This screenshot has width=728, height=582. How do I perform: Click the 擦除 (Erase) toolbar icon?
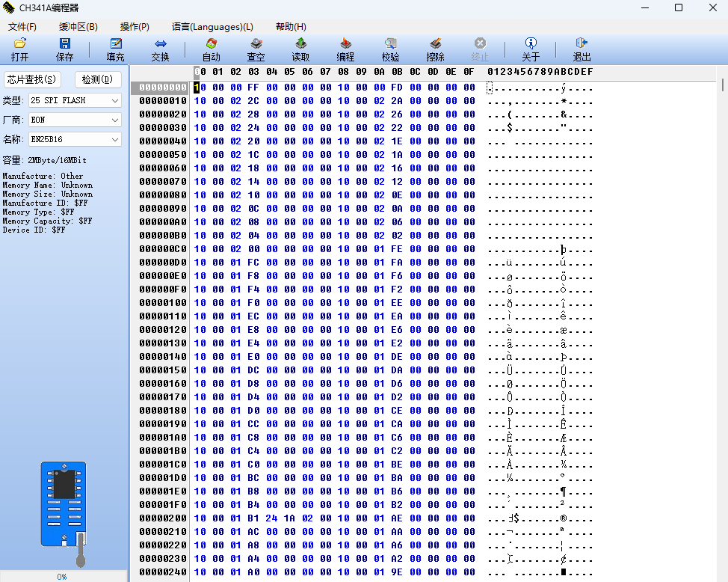(x=435, y=49)
